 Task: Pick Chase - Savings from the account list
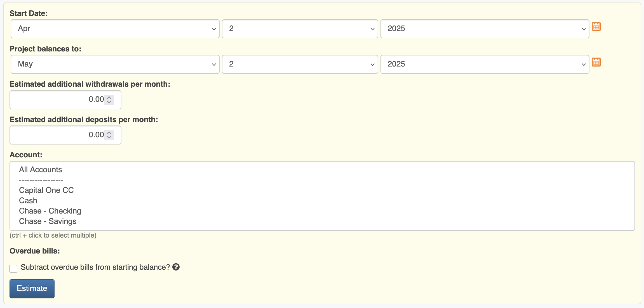tap(48, 221)
